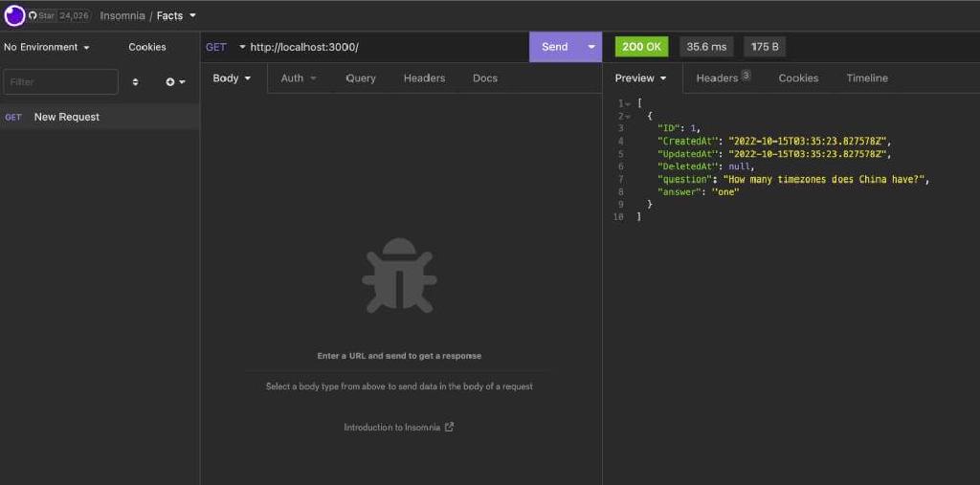Click the external link icon beside Introduction to Insomnia
Viewport: 980px width, 485px height.
pos(450,428)
